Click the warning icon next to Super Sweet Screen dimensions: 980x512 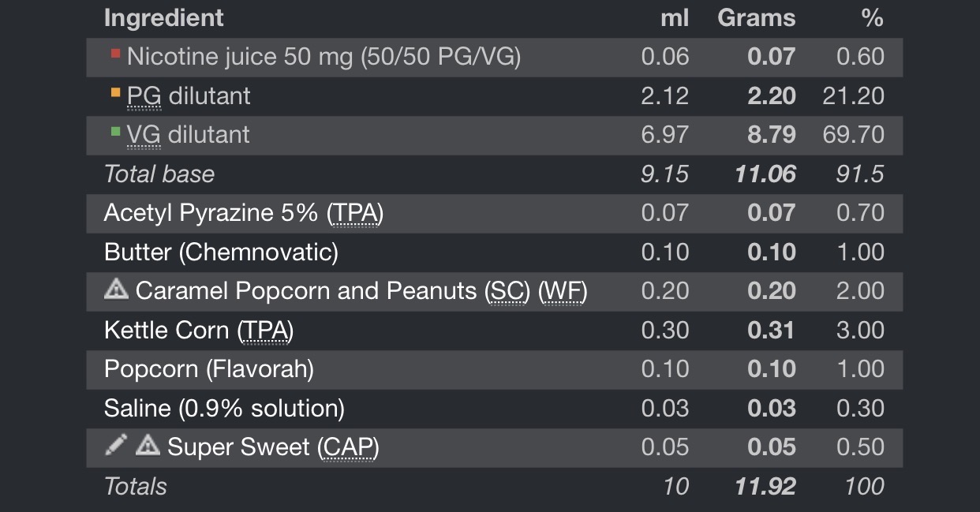[148, 447]
